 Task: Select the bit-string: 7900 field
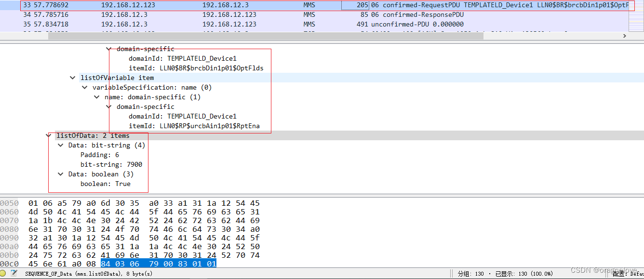(111, 164)
